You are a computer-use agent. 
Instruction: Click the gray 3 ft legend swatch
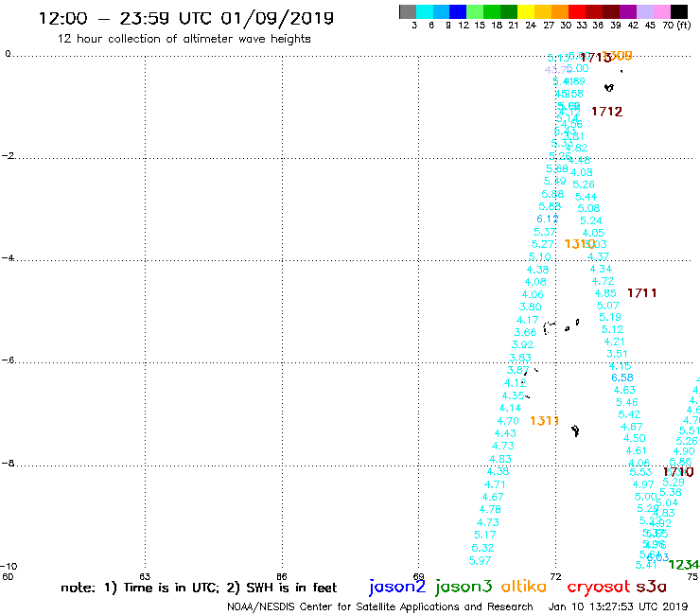pos(408,11)
